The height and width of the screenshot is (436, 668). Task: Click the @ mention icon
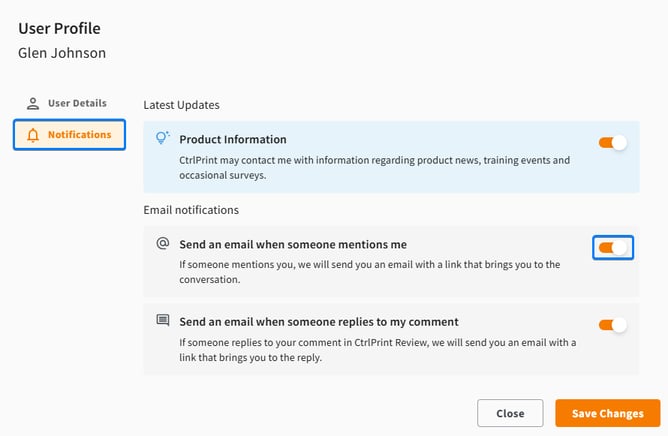pyautogui.click(x=162, y=243)
